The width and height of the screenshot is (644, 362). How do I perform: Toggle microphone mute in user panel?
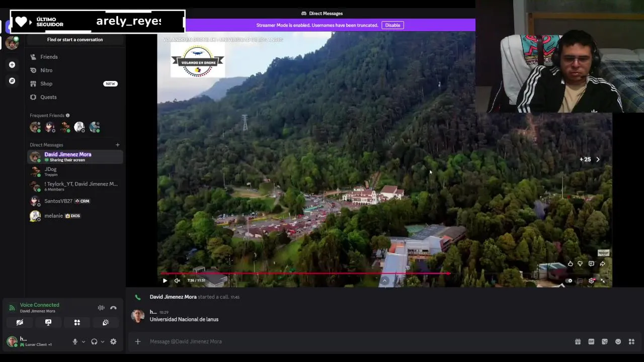click(x=75, y=341)
